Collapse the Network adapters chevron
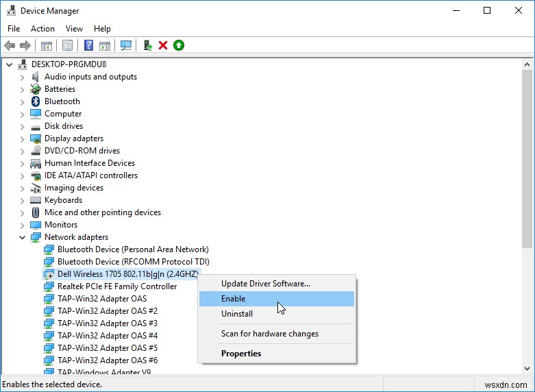This screenshot has height=392, width=535. pyautogui.click(x=22, y=237)
